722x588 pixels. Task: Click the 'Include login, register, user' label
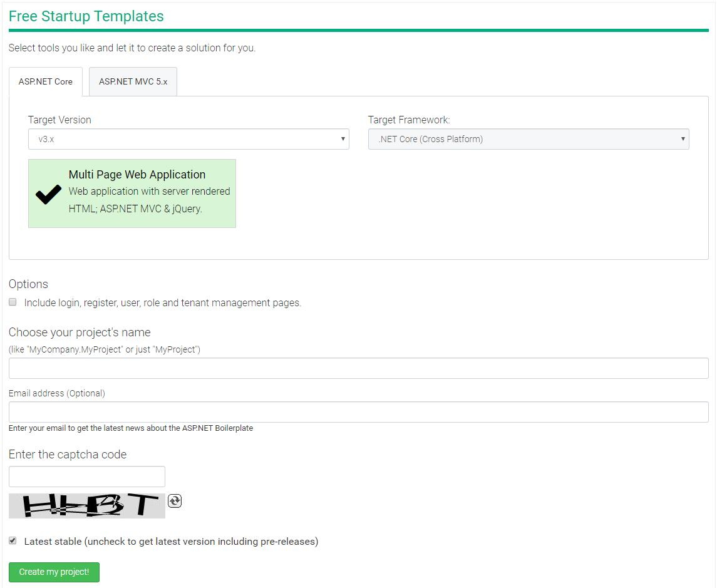(163, 303)
